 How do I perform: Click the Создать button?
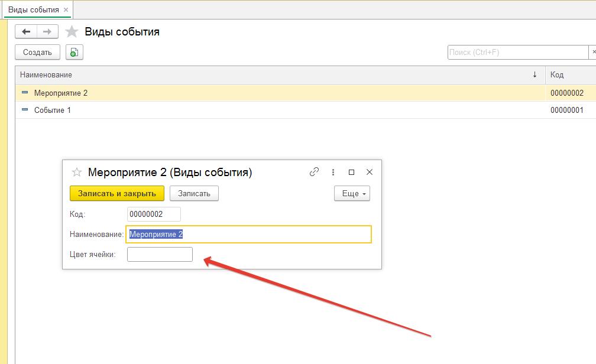click(x=37, y=53)
